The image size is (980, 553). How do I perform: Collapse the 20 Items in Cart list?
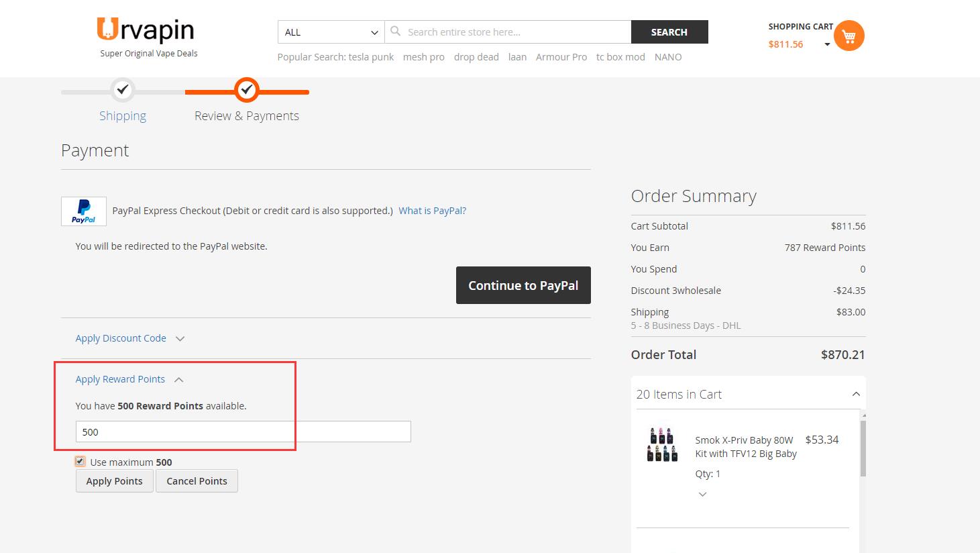856,394
